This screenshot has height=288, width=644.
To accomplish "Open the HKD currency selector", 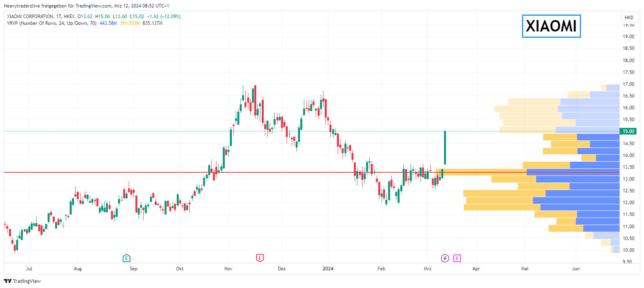I will tap(629, 17).
